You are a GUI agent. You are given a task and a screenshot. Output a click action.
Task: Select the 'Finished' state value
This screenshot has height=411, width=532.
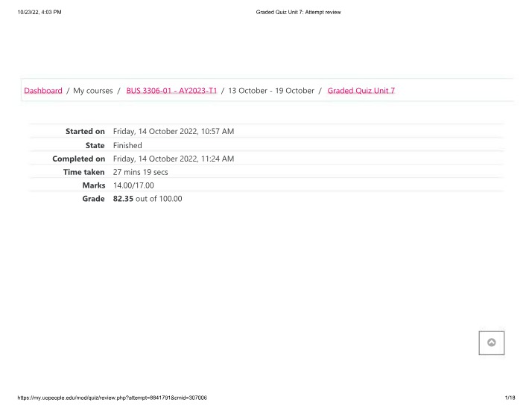(127, 145)
